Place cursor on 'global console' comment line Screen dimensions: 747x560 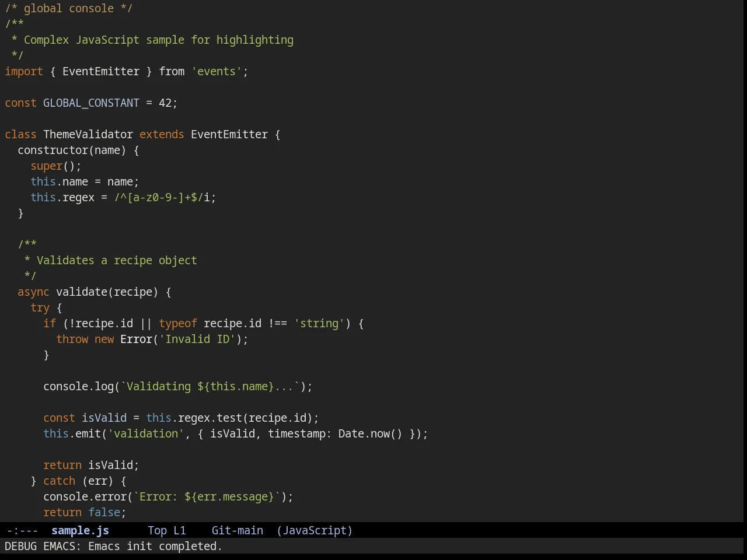[69, 8]
